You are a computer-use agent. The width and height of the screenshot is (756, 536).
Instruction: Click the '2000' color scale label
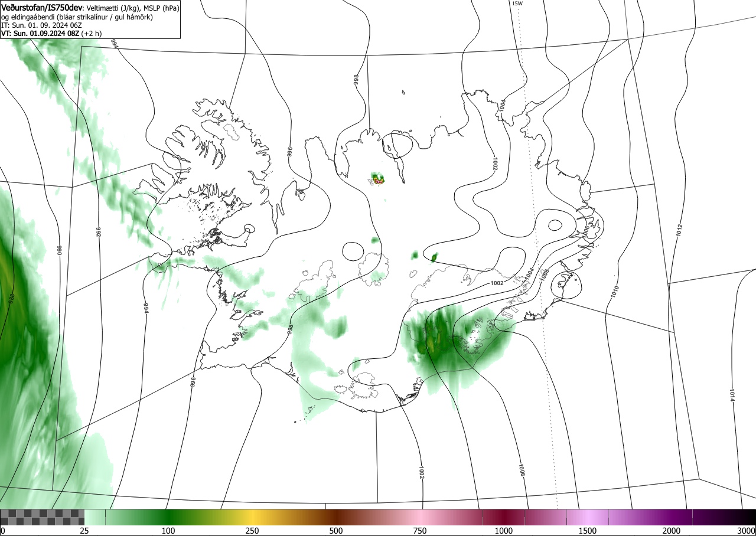click(672, 531)
